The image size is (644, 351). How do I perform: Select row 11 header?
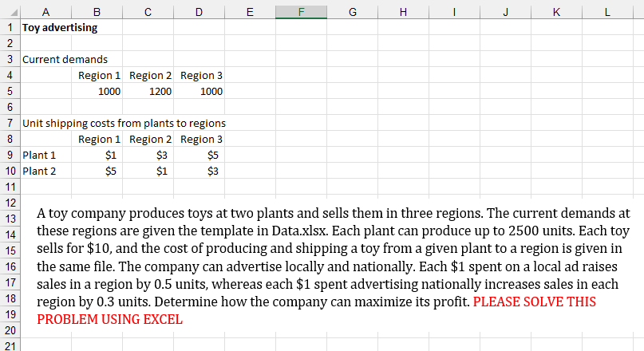click(10, 187)
